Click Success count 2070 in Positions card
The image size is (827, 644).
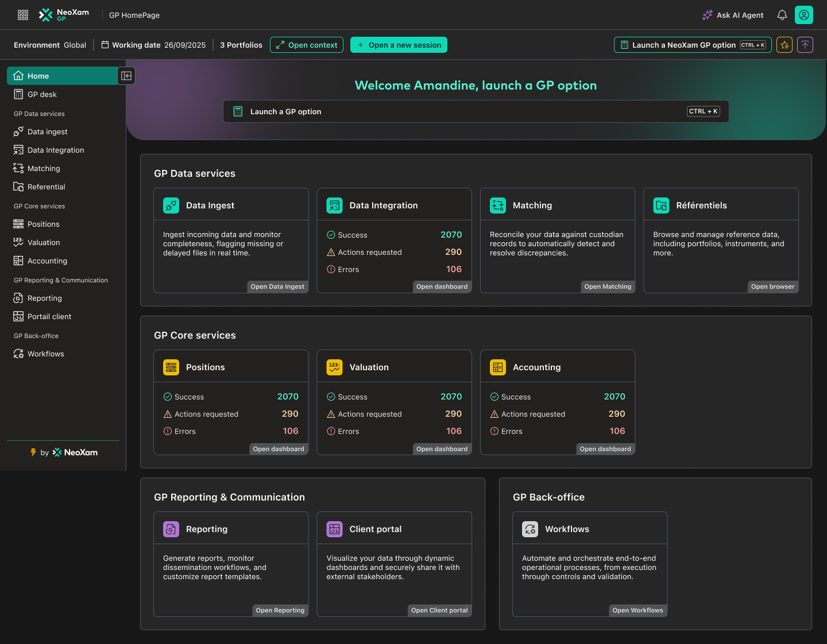click(x=288, y=397)
